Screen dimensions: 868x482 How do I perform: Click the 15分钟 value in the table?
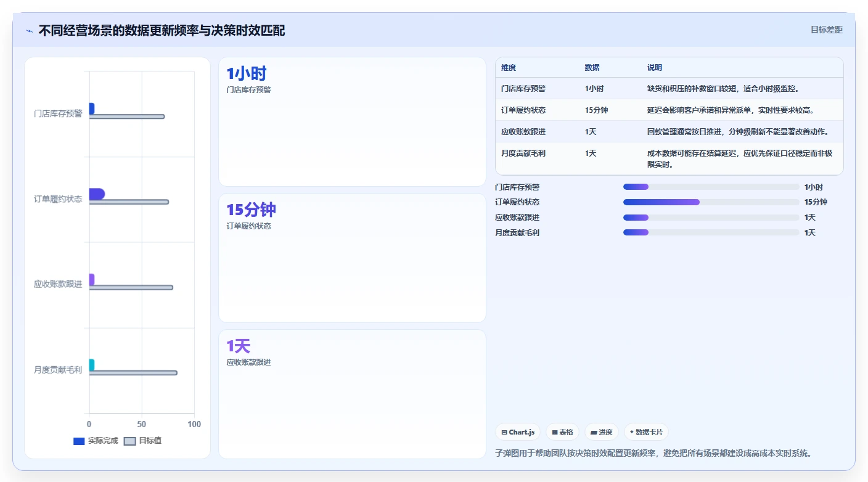point(596,110)
